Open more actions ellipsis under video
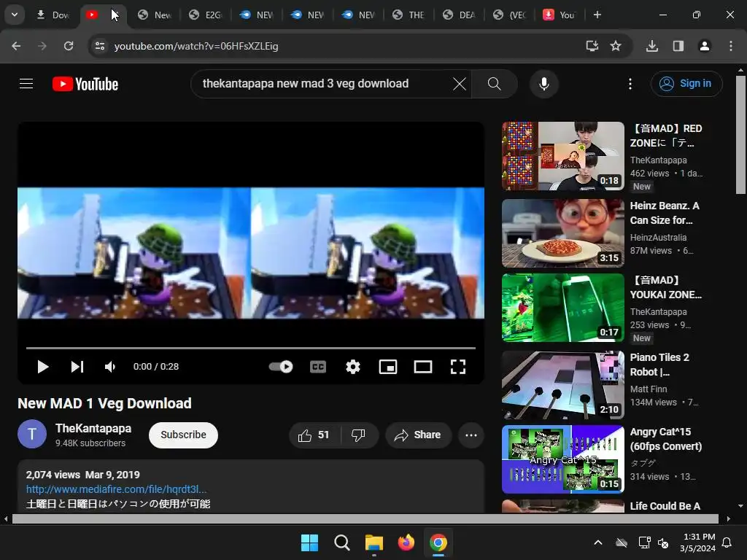This screenshot has width=747, height=560. point(471,435)
